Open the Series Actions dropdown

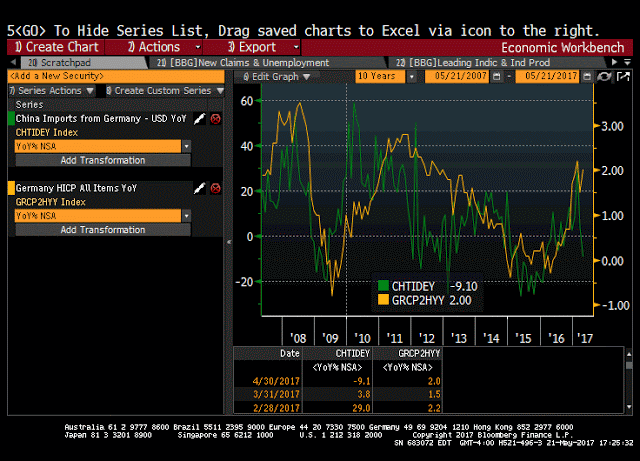point(52,91)
